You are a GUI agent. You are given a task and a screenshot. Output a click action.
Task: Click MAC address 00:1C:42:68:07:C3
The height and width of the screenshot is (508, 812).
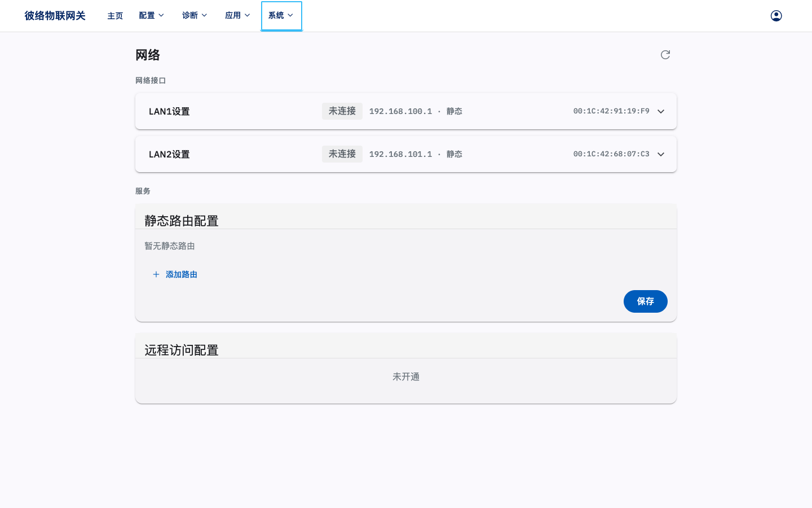611,154
